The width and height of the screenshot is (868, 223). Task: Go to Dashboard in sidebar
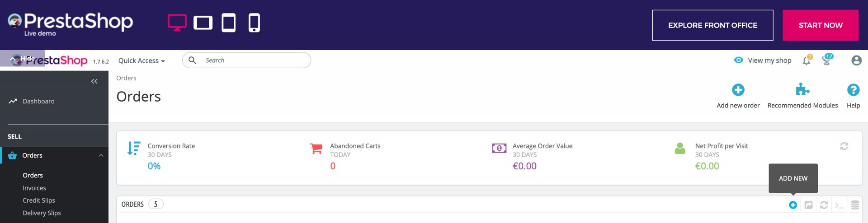(x=38, y=101)
